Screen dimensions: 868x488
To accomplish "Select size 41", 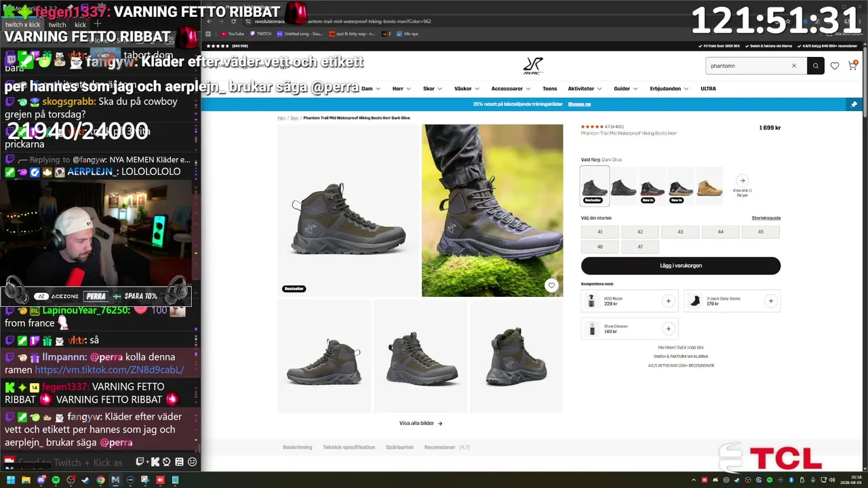I will click(x=600, y=232).
